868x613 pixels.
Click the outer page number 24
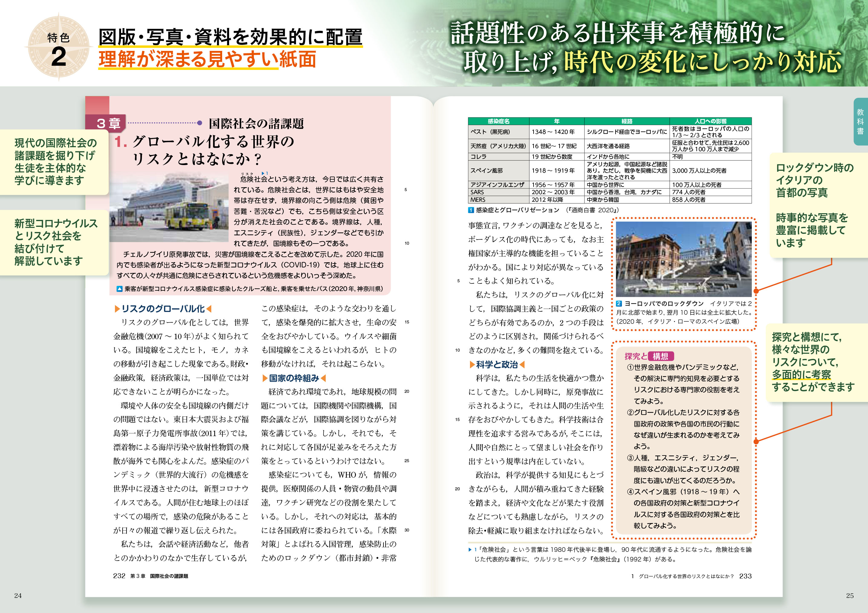tap(18, 596)
